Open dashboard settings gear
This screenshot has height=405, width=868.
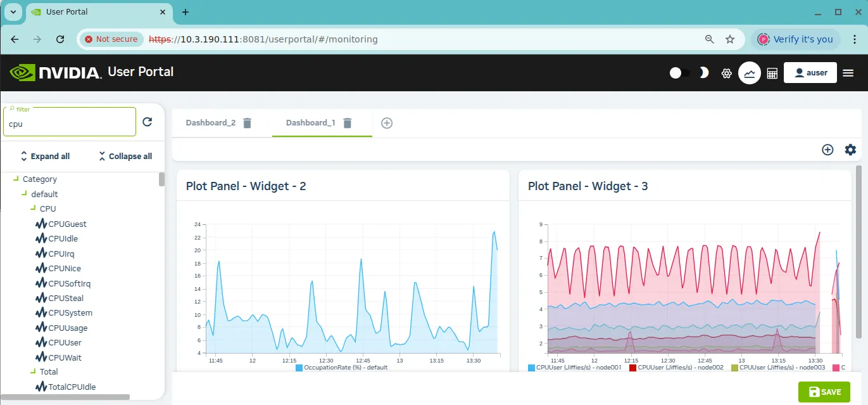850,150
